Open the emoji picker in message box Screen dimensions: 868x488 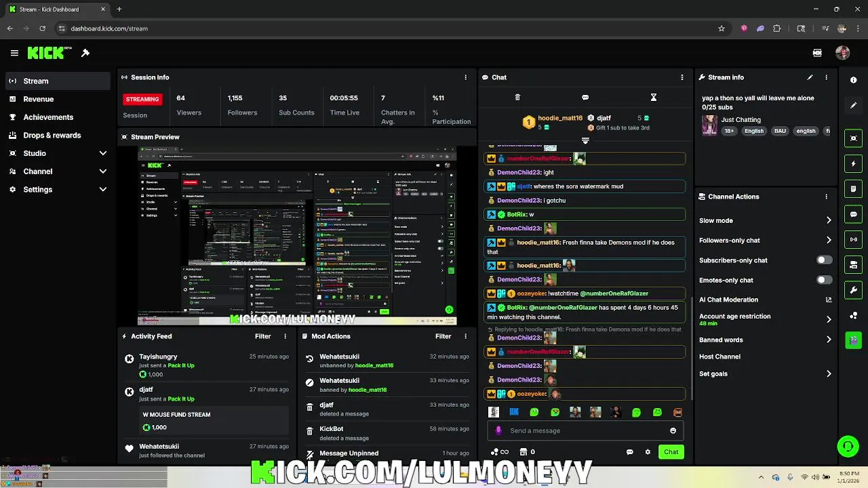click(x=673, y=430)
